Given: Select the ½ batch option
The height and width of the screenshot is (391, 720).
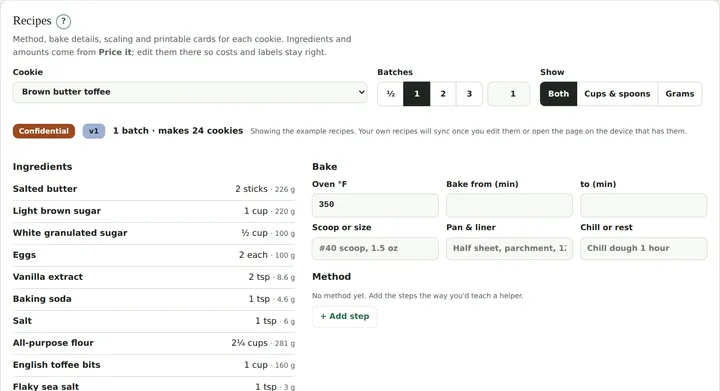Looking at the screenshot, I should (x=390, y=94).
